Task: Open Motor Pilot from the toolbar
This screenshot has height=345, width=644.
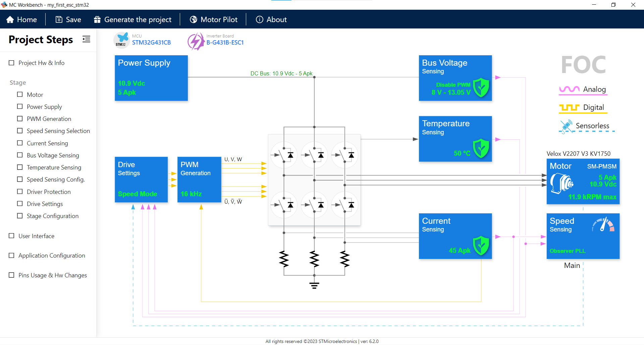Action: tap(214, 20)
